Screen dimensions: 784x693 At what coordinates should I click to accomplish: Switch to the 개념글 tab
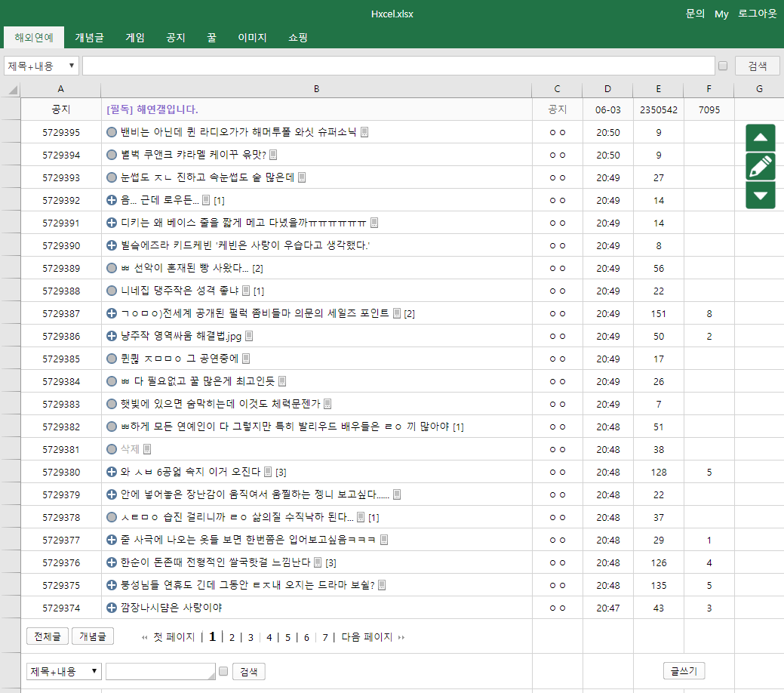90,38
